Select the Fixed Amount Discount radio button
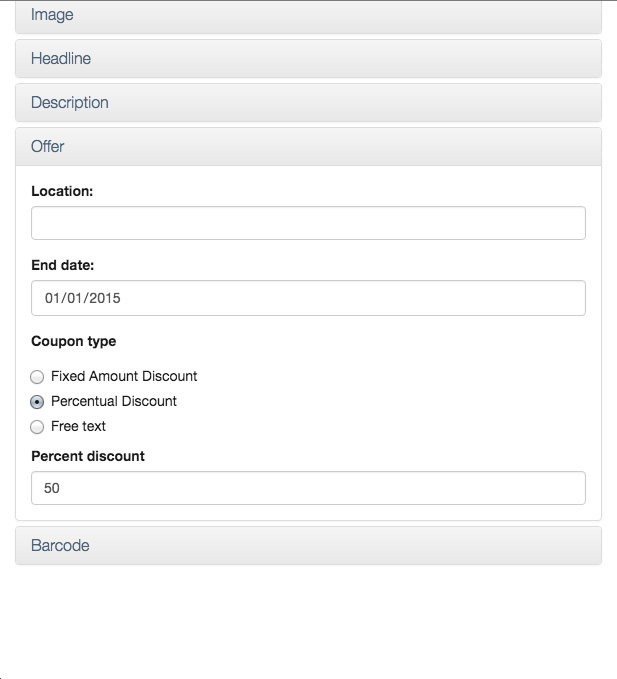This screenshot has width=617, height=679. pos(37,377)
